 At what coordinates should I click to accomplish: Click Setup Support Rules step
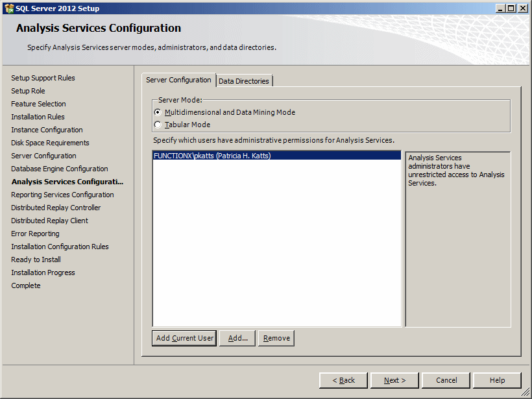coord(43,78)
